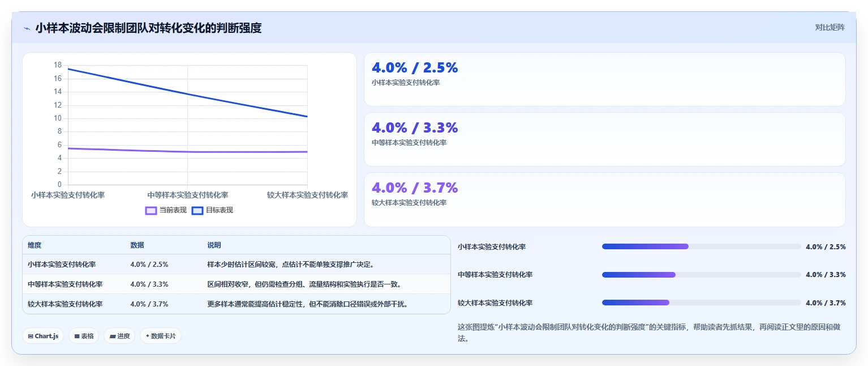The width and height of the screenshot is (868, 366).
Task: Click the purple 当前表现 line in chart
Action: [x=188, y=151]
